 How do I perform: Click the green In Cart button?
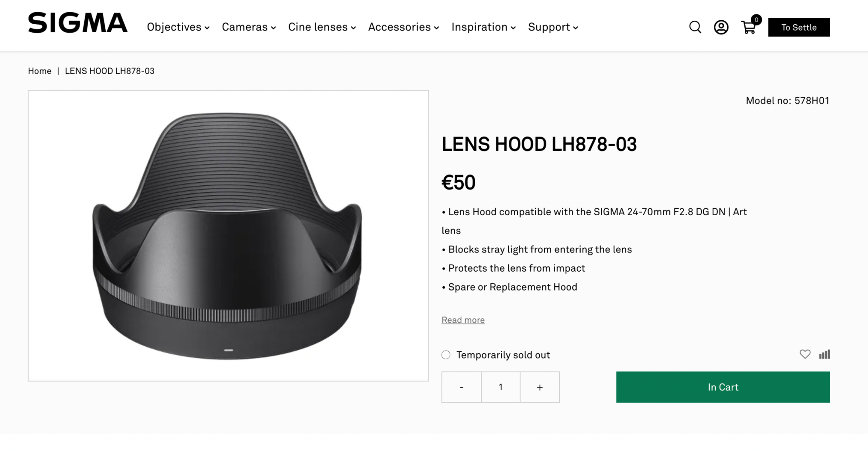(x=723, y=387)
